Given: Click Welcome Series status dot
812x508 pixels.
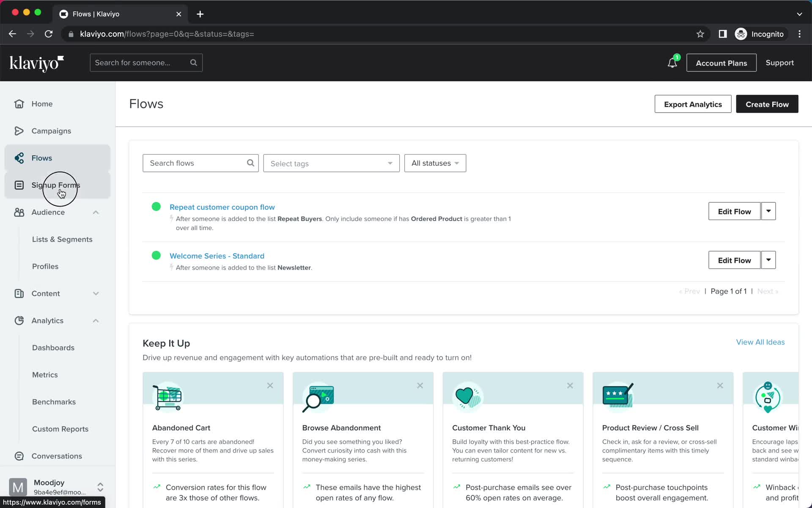Looking at the screenshot, I should tap(156, 255).
